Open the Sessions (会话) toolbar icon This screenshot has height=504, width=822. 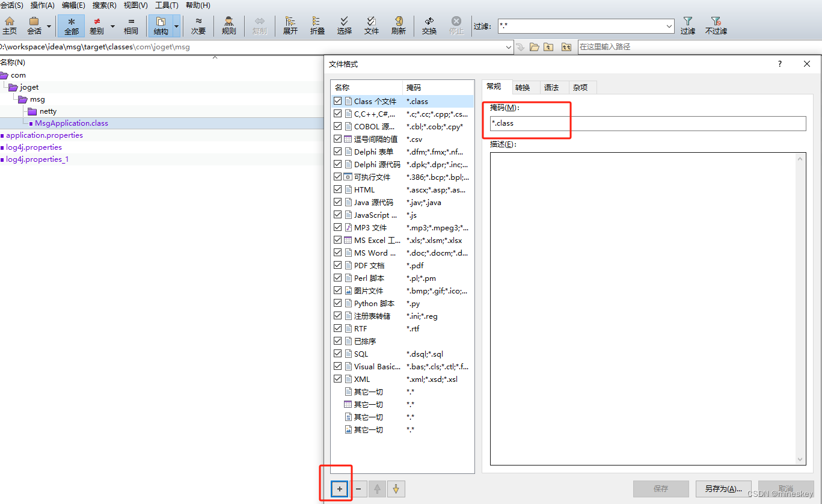[x=34, y=26]
